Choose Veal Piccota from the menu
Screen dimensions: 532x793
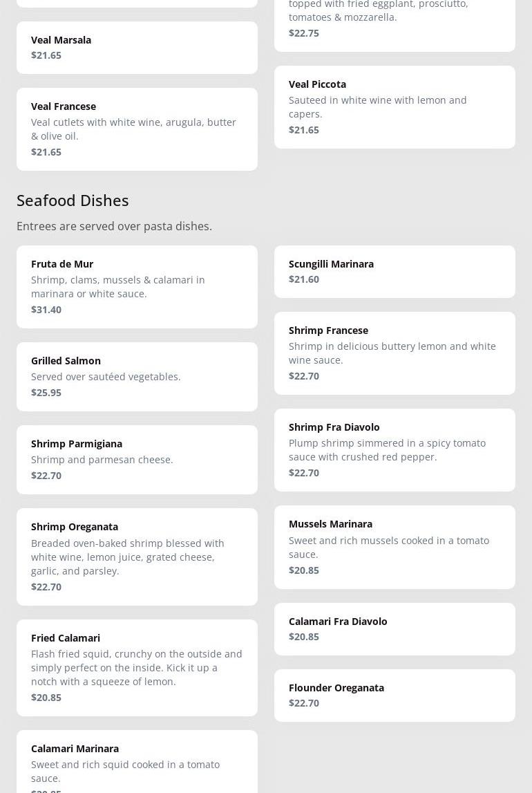click(395, 106)
